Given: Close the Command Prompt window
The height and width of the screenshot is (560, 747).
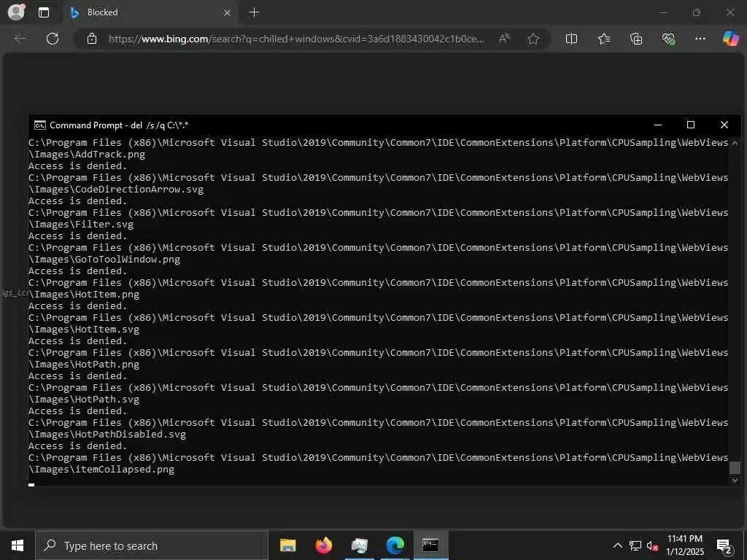Looking at the screenshot, I should (x=724, y=125).
